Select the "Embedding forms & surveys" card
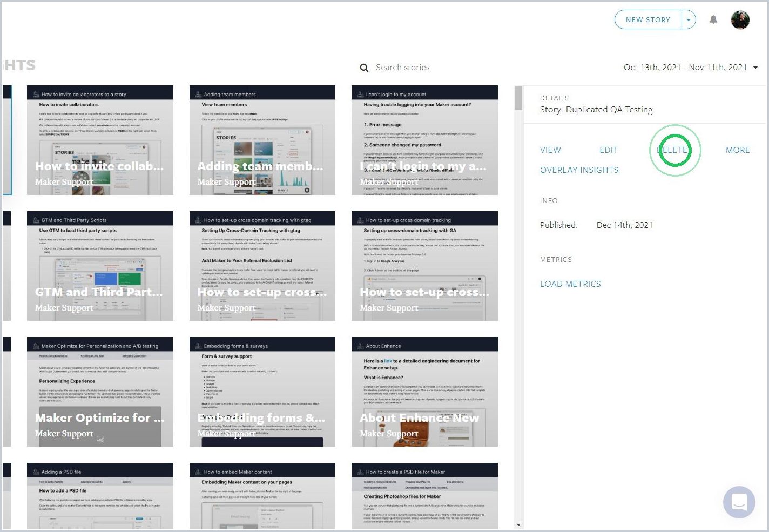The image size is (769, 532). coord(262,392)
